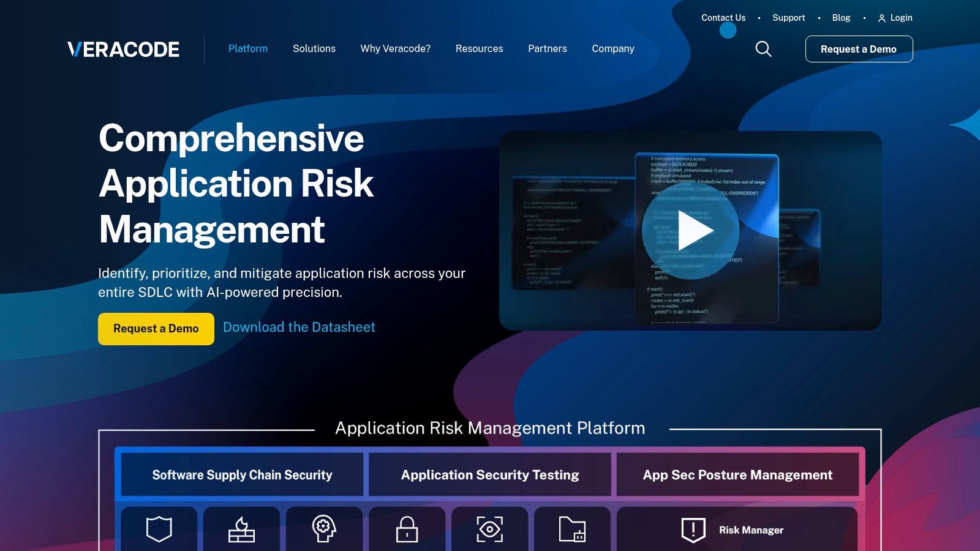980x551 pixels.
Task: Open the Why Veracode? menu
Action: [396, 48]
